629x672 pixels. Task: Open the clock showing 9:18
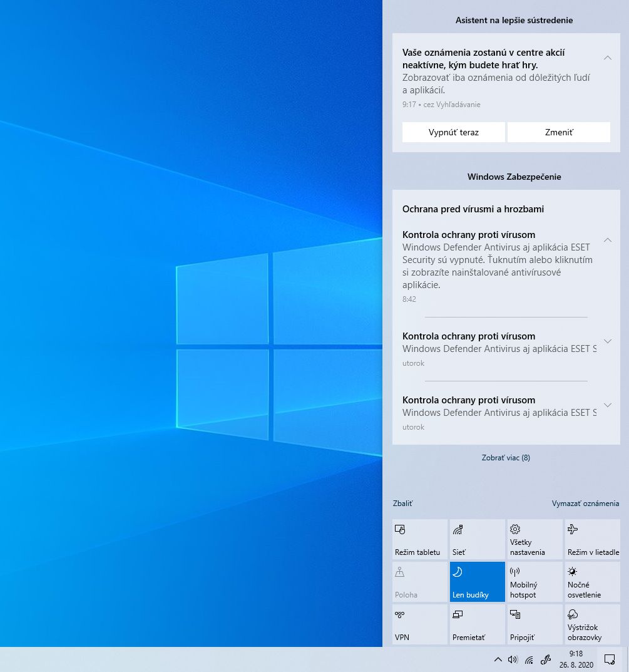pos(576,659)
